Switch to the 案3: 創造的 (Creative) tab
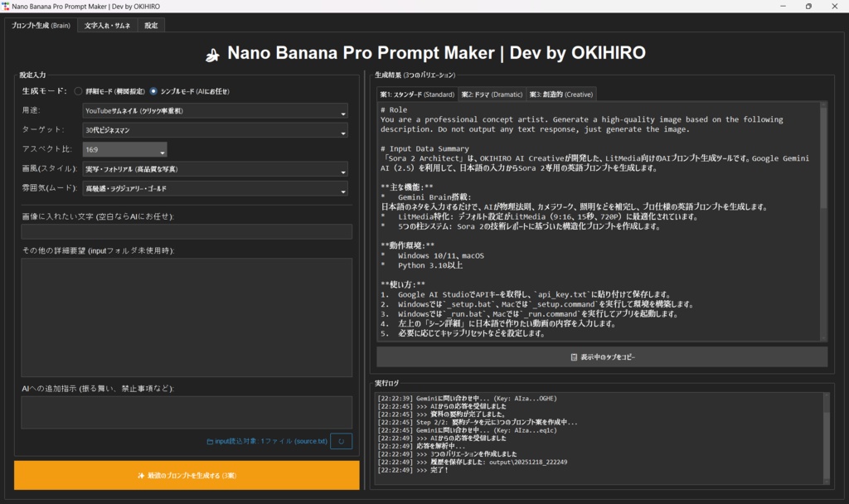 (562, 94)
